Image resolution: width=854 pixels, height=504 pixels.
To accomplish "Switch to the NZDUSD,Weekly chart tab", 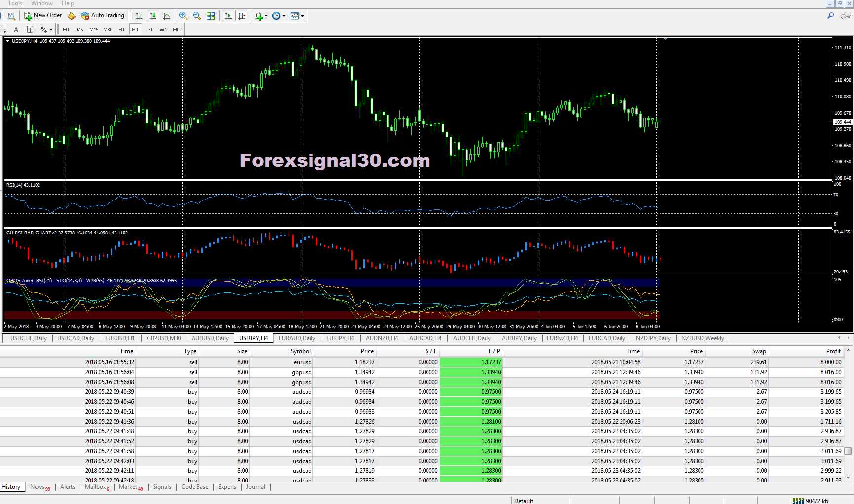I will (x=702, y=338).
